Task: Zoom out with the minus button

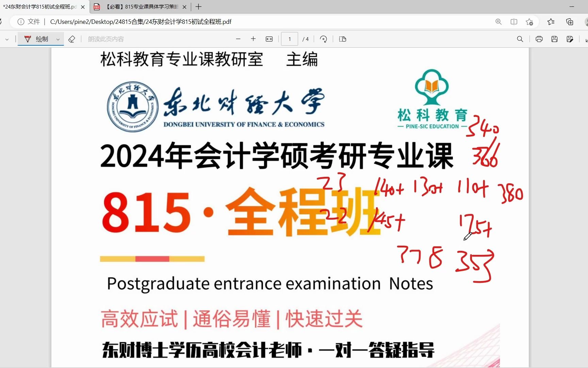Action: click(x=238, y=39)
